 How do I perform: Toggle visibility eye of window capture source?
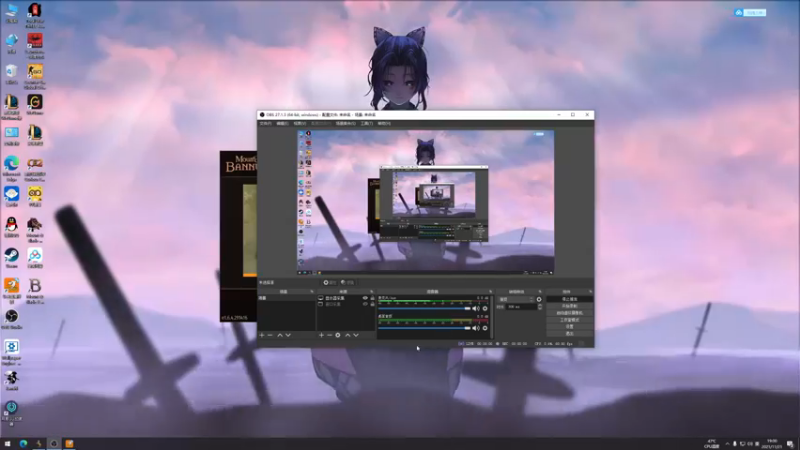(x=365, y=304)
